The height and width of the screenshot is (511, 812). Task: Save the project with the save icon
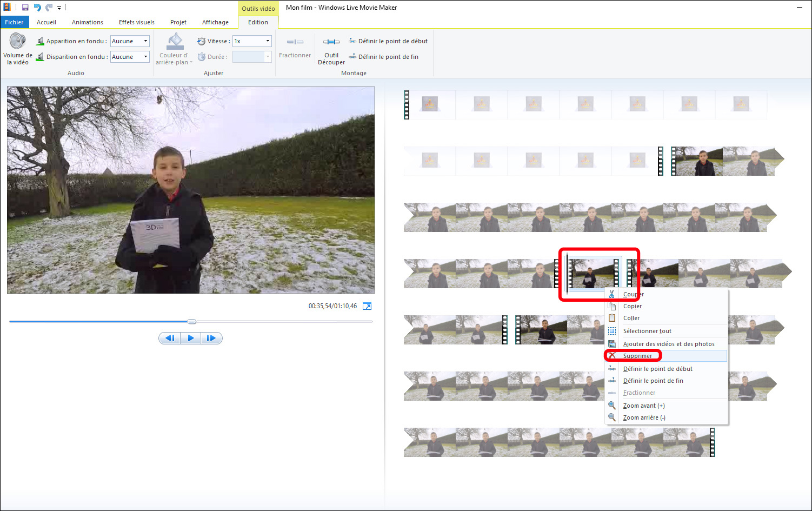(x=24, y=7)
